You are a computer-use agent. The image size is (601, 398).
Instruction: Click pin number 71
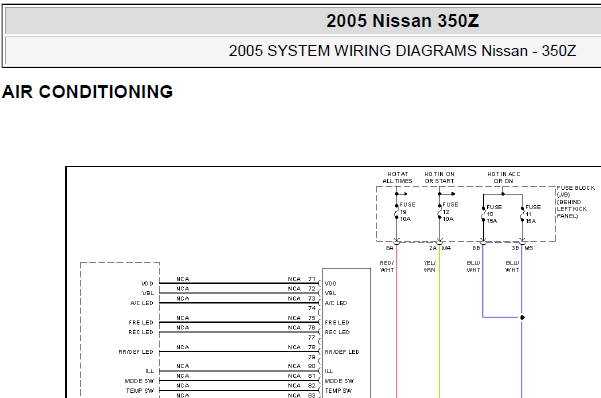click(x=312, y=279)
